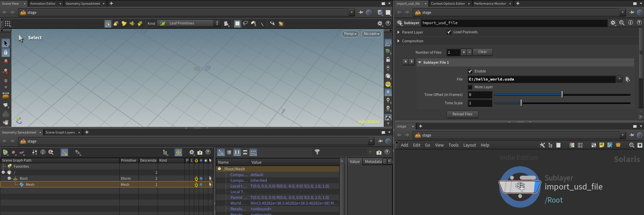Screen dimensions: 644x215
Task: Toggle visibility eye for the Mesh primitive
Action: click(x=201, y=184)
